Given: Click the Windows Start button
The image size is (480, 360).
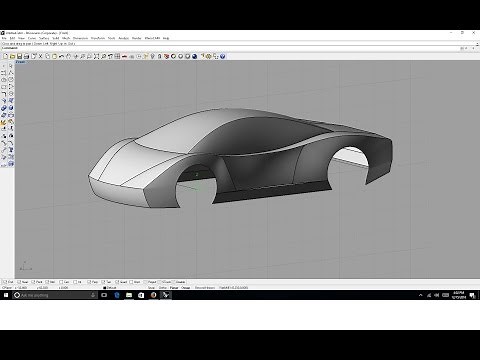Looking at the screenshot, I should [6, 295].
